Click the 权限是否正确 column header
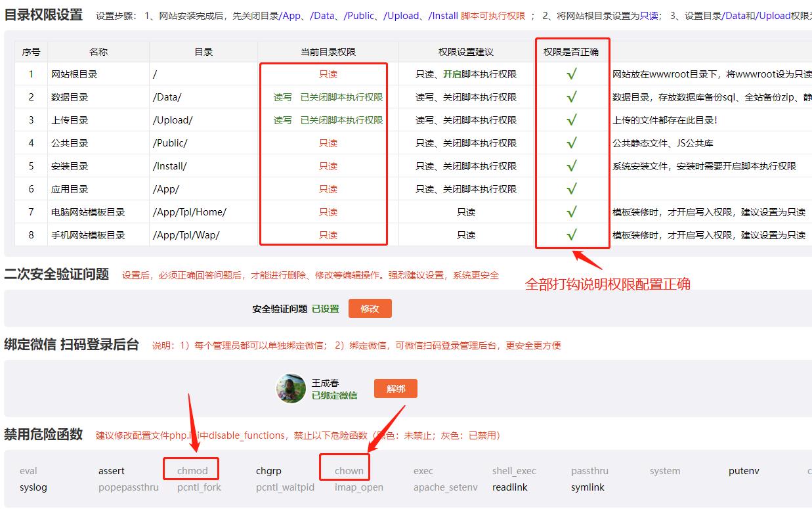 click(x=571, y=52)
